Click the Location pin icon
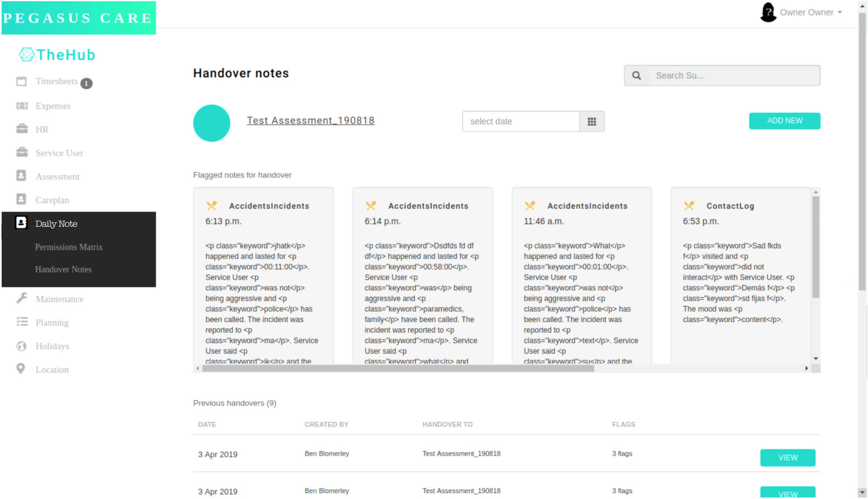Screen dimensions: 868x499 coord(21,369)
